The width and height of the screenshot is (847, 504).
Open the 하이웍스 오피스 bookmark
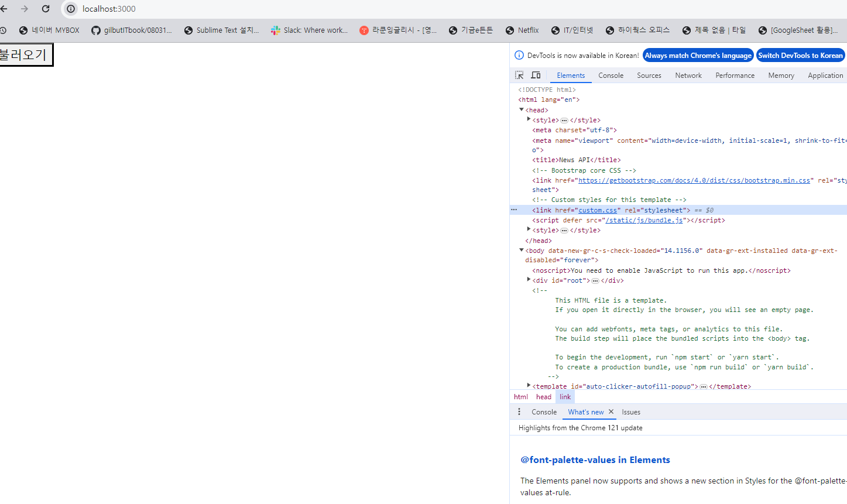point(637,30)
